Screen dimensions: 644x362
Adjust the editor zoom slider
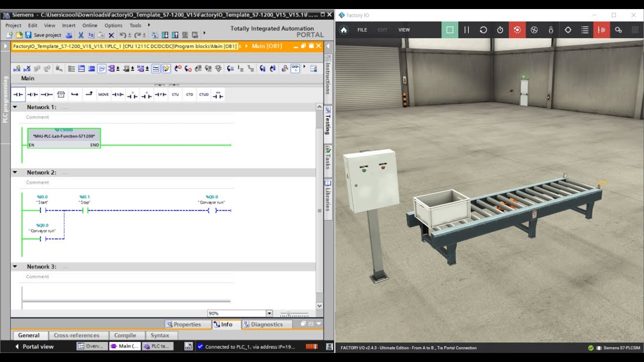pyautogui.click(x=294, y=313)
